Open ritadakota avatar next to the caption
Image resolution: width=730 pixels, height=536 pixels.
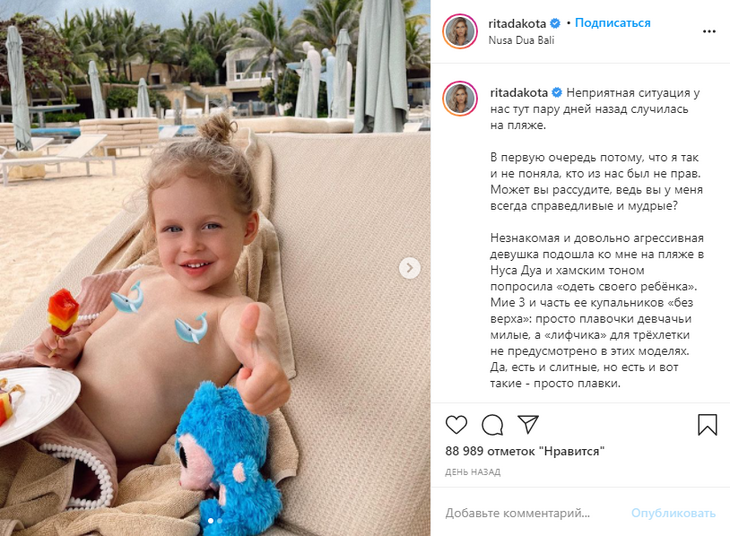click(460, 98)
